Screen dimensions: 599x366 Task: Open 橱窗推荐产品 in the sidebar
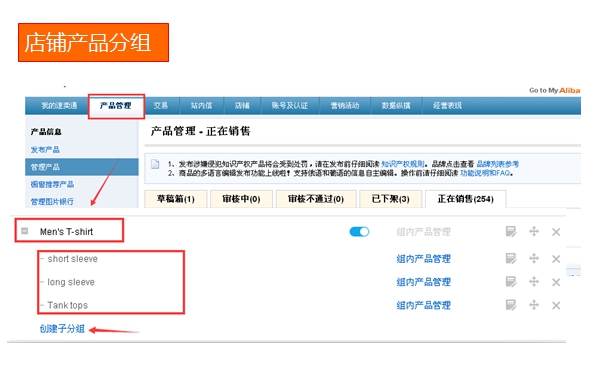point(52,184)
